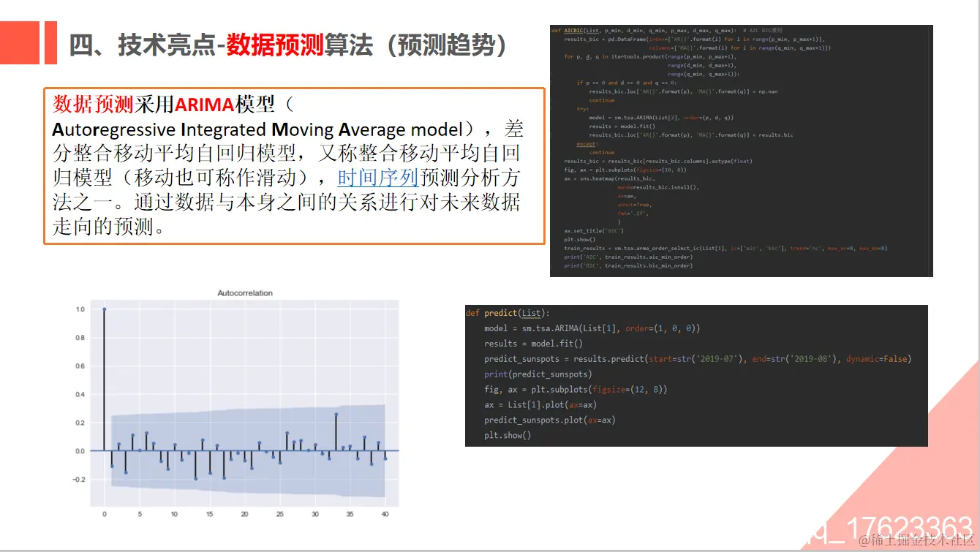Viewport: 980px width, 552px height.
Task: Click the Autocorrelation chart image
Action: (237, 404)
